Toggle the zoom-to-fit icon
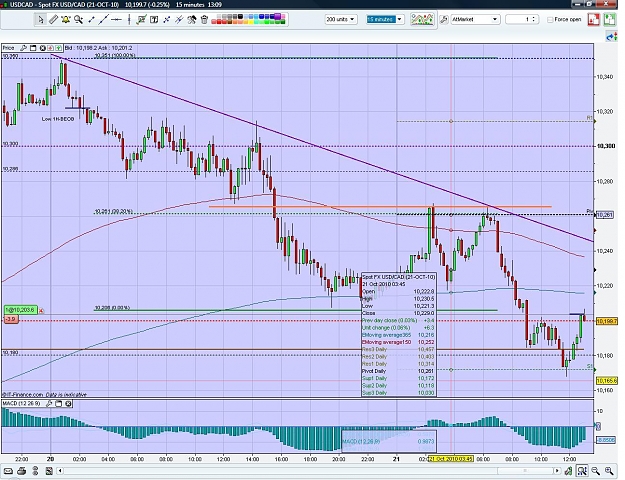 point(582,471)
